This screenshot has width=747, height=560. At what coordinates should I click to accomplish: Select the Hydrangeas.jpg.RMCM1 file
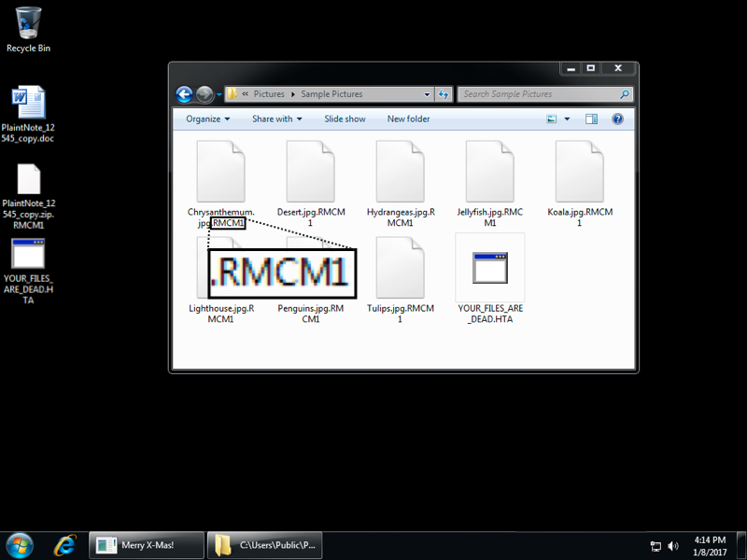(x=401, y=184)
